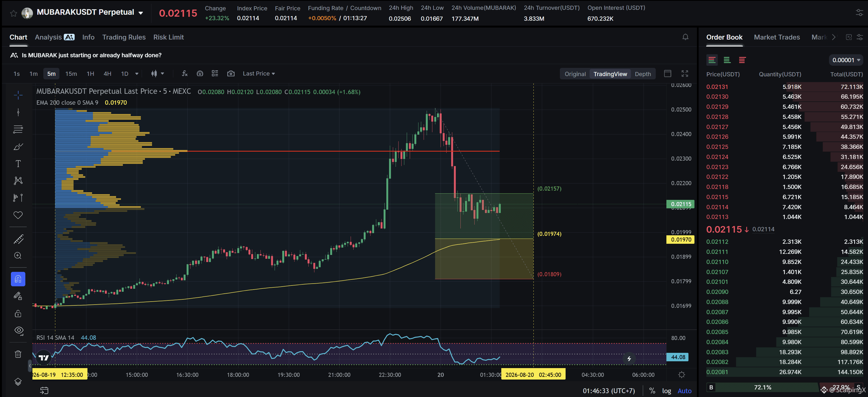Remove all drawings with the trash icon

pyautogui.click(x=18, y=354)
